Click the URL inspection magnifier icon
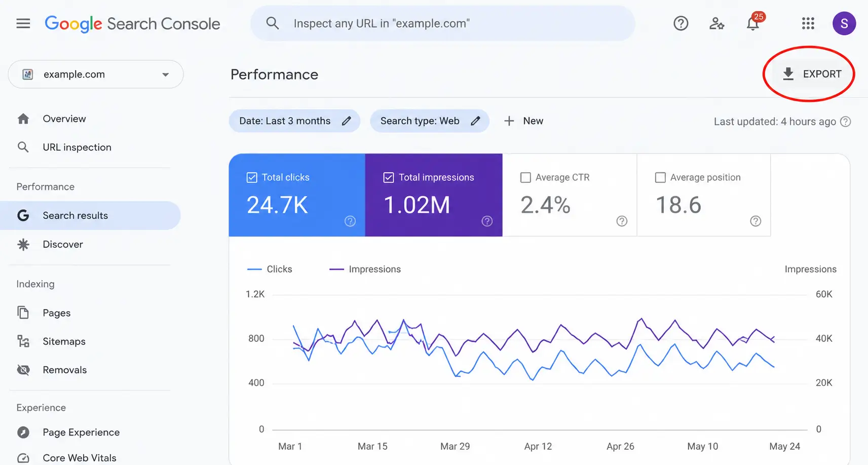Viewport: 868px width, 465px height. [23, 147]
